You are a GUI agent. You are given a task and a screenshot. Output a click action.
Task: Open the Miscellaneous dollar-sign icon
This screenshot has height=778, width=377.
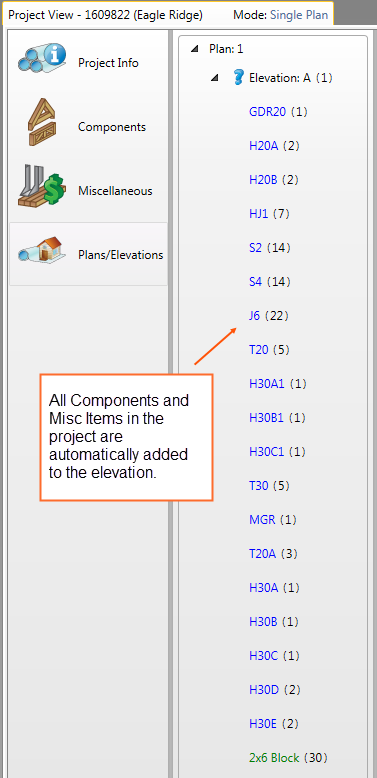42,187
